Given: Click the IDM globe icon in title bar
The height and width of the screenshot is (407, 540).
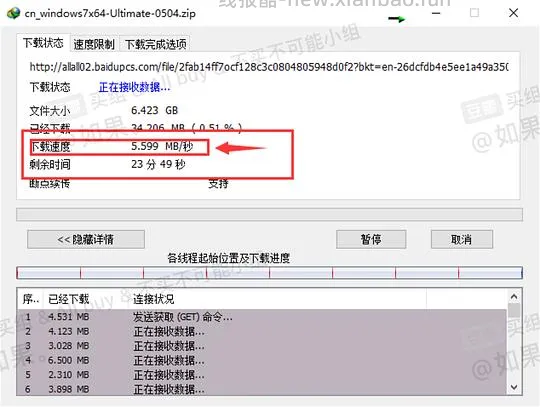Looking at the screenshot, I should point(13,13).
